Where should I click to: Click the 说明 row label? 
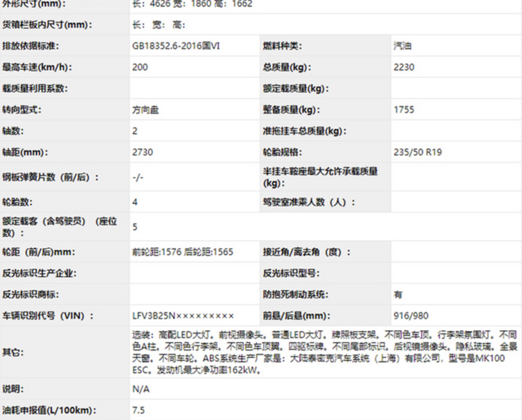pyautogui.click(x=13, y=389)
